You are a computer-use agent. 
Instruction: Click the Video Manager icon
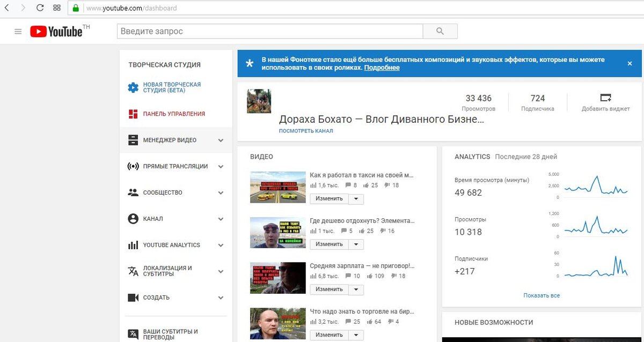pos(133,140)
